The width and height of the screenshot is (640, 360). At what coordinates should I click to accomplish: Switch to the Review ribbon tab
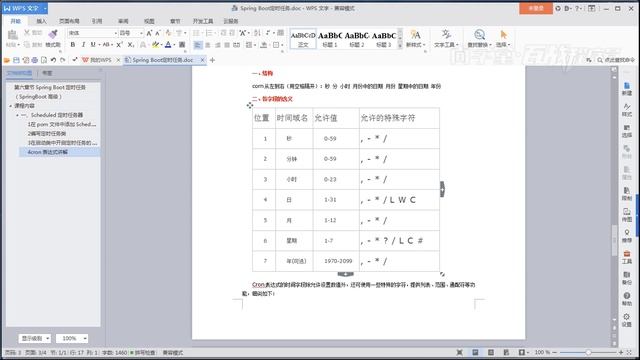click(123, 21)
